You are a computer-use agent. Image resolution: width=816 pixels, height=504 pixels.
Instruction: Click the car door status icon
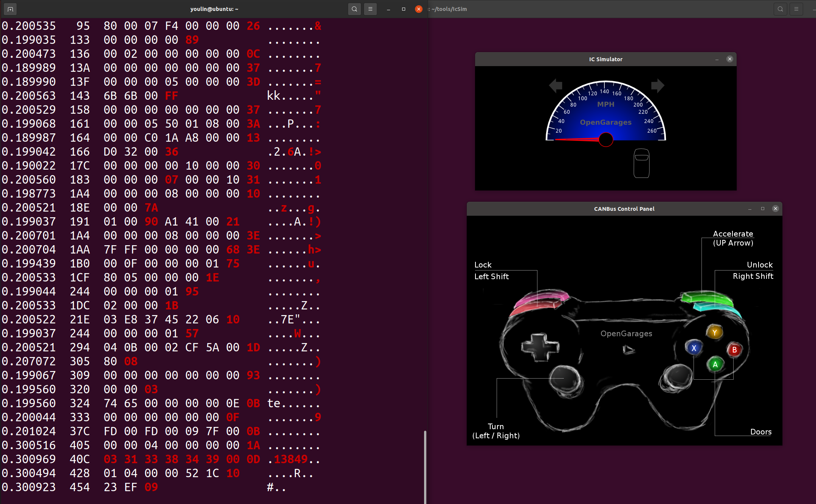(641, 163)
